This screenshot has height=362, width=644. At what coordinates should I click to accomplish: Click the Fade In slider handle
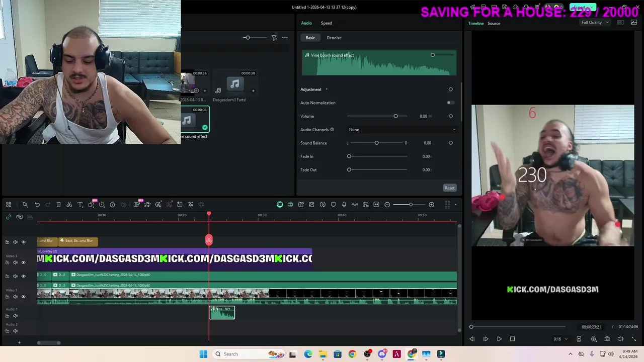pyautogui.click(x=349, y=156)
